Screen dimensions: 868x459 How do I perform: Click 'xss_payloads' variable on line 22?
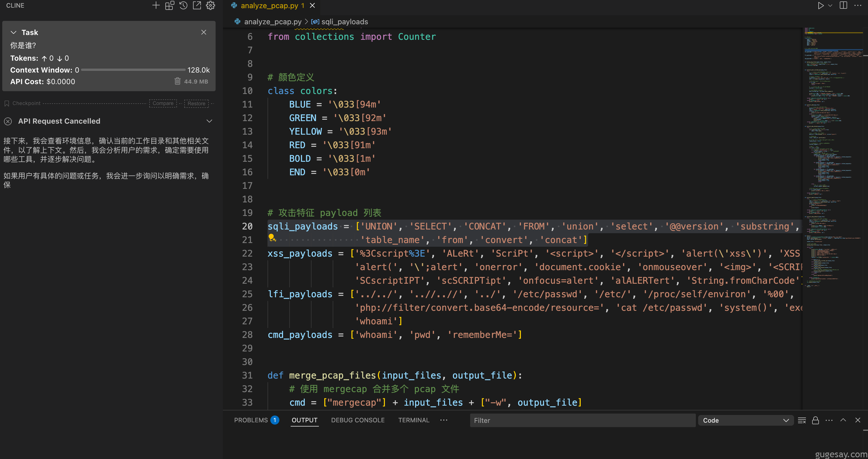[x=300, y=253]
